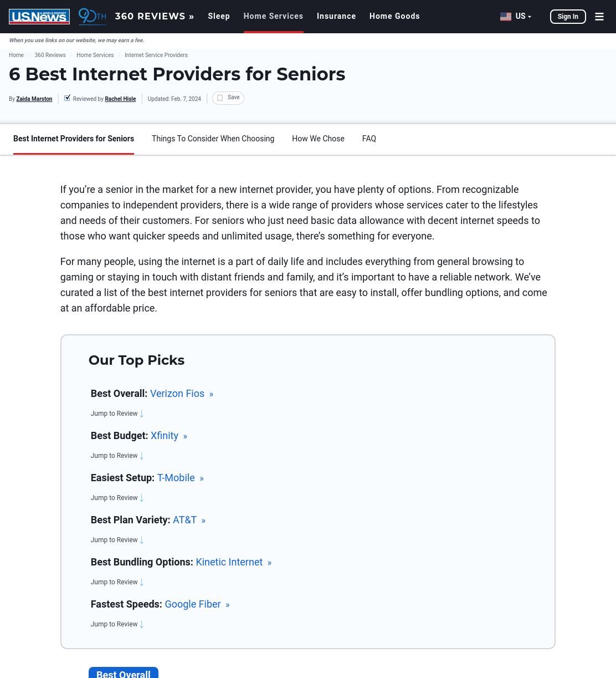Open the Home Services nav item
Screen dimensions: 616x678
coord(274,17)
